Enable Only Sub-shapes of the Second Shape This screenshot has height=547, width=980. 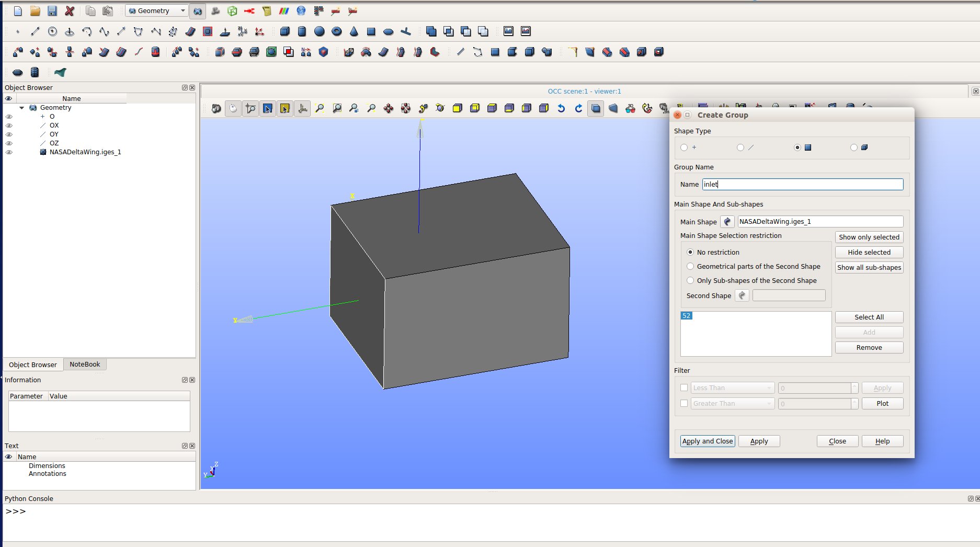(690, 280)
